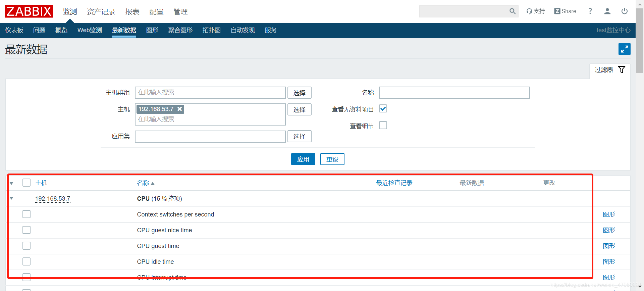Go to 问题 submenu
Viewport: 644px width, 291px height.
point(39,30)
